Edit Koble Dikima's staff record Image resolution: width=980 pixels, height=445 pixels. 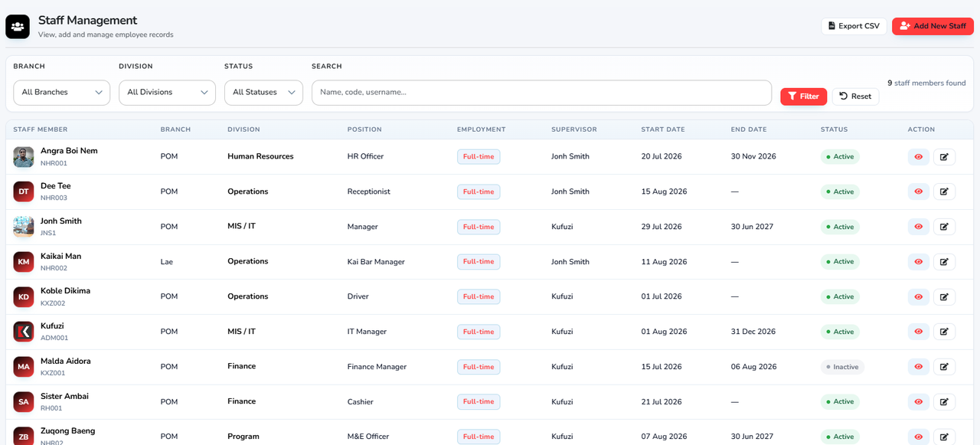tap(944, 296)
